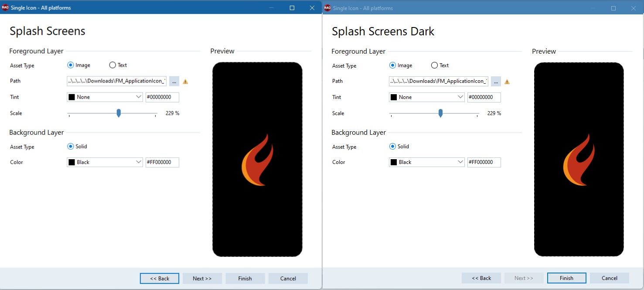Screen dimensions: 644x290
Task: Click Finish button in Splash Screens Dark window
Action: pos(567,278)
